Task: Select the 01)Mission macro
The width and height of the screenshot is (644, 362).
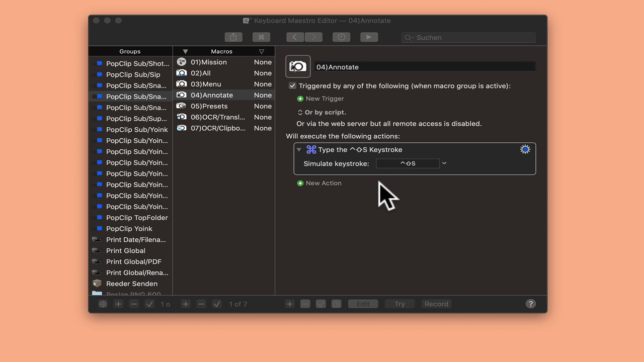Action: [224, 62]
